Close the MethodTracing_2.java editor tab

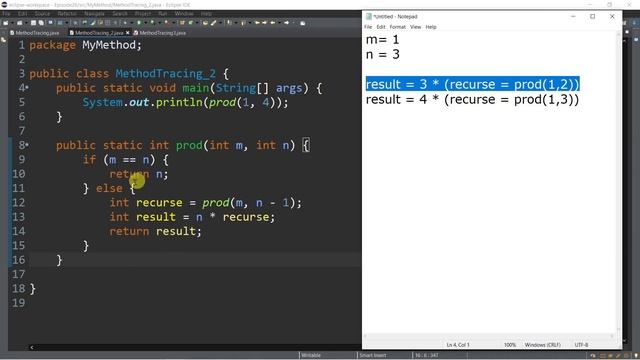click(128, 33)
